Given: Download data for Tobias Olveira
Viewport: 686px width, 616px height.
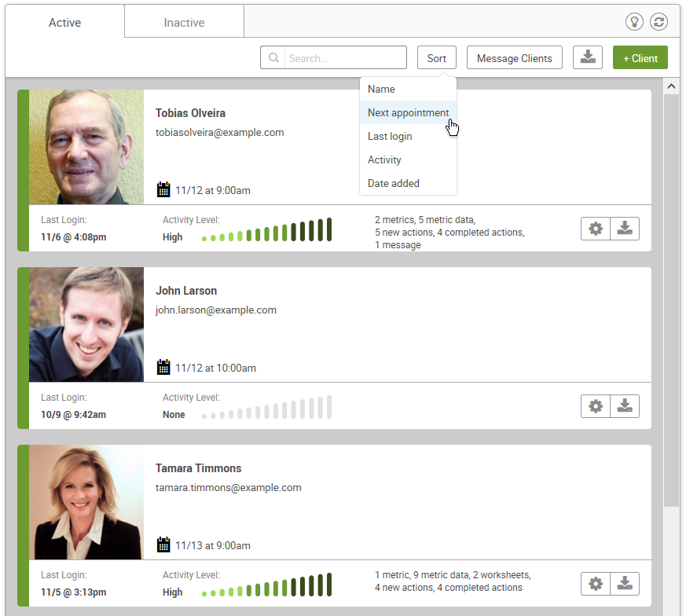Looking at the screenshot, I should [625, 229].
